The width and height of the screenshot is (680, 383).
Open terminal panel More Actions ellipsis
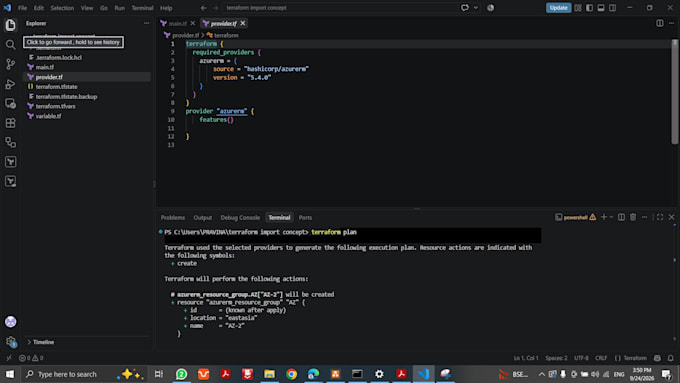click(x=645, y=217)
